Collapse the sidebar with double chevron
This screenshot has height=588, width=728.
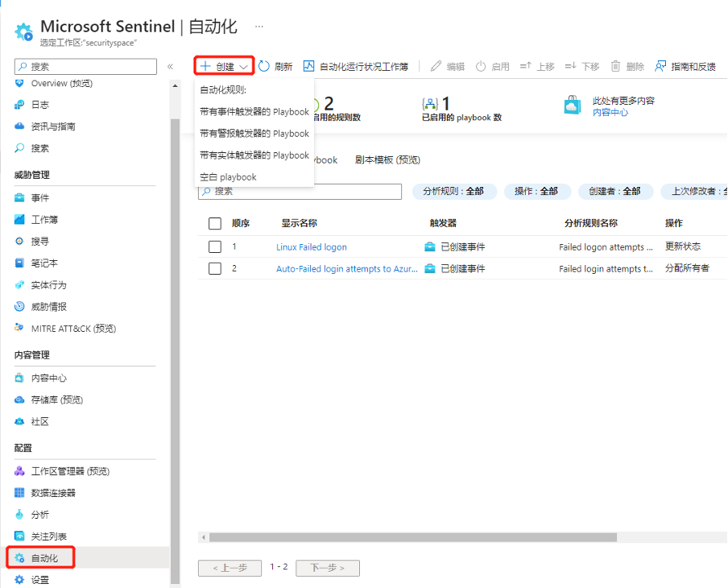click(x=171, y=66)
